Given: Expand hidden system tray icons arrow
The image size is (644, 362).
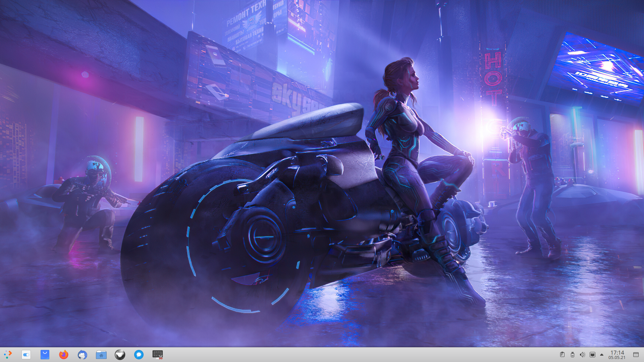Looking at the screenshot, I should pos(602,355).
